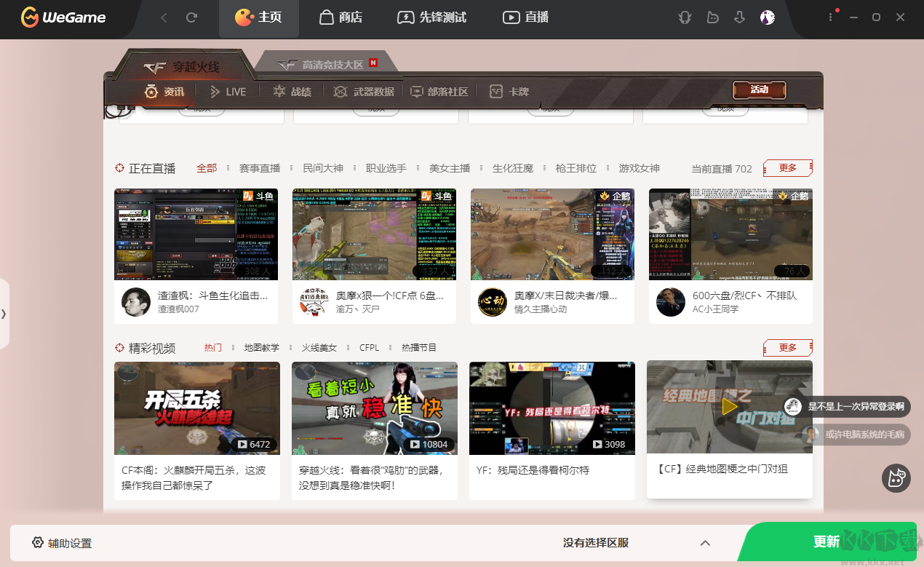This screenshot has height=567, width=924.
Task: Click the 渝万、灭尸 streamer avatar
Action: pos(314,302)
